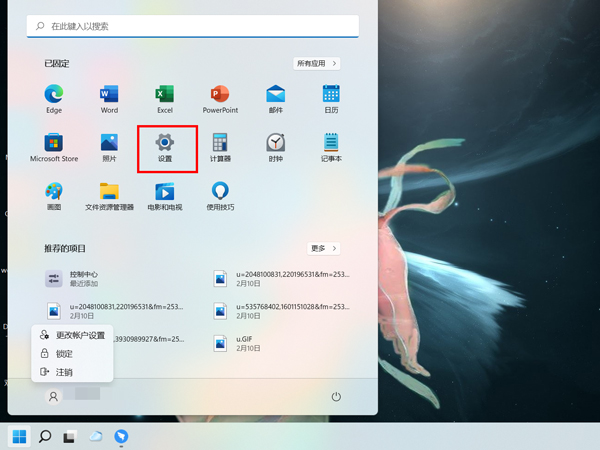Open File Explorer (文件资源管理器)
Screen dimensions: 600x450
pos(109,194)
